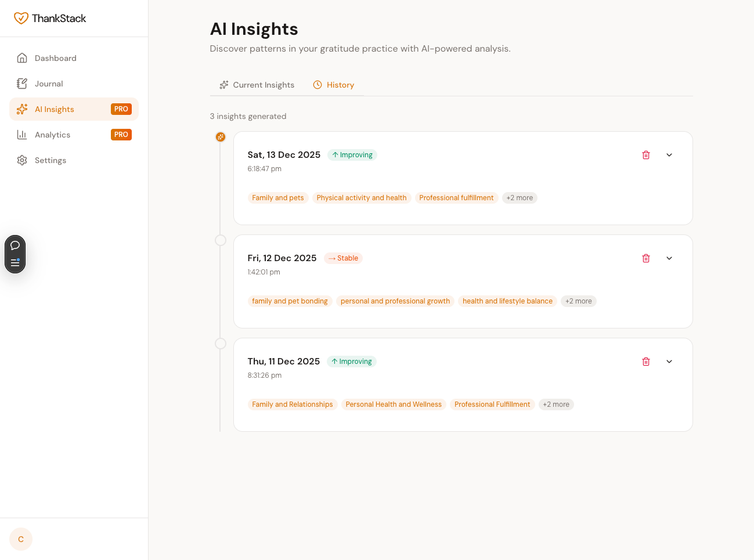Select the 'Improving' badge on Thursday

[352, 361]
